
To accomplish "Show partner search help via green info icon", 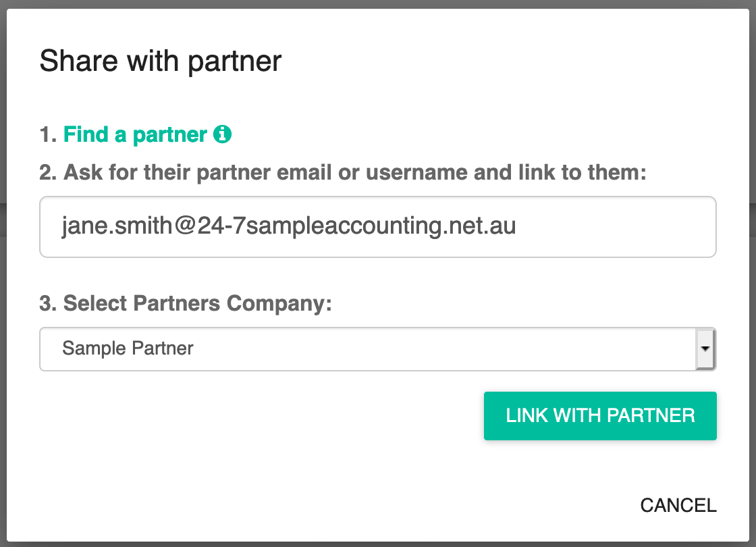I will click(222, 134).
